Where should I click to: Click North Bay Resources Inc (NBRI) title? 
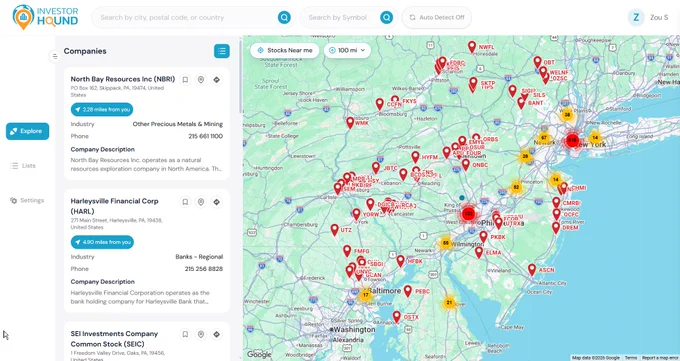123,79
